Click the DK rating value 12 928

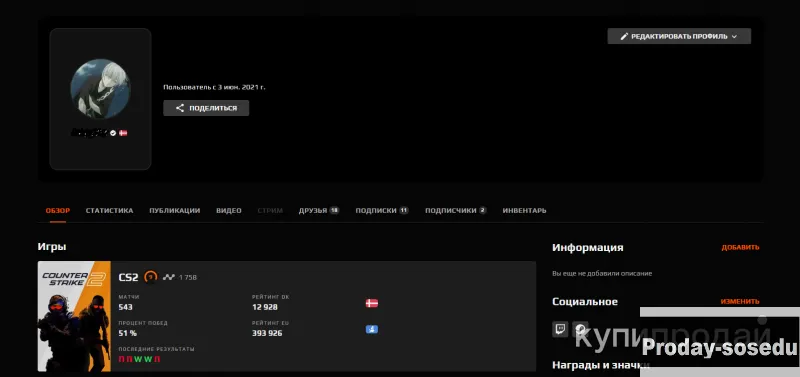tap(265, 307)
